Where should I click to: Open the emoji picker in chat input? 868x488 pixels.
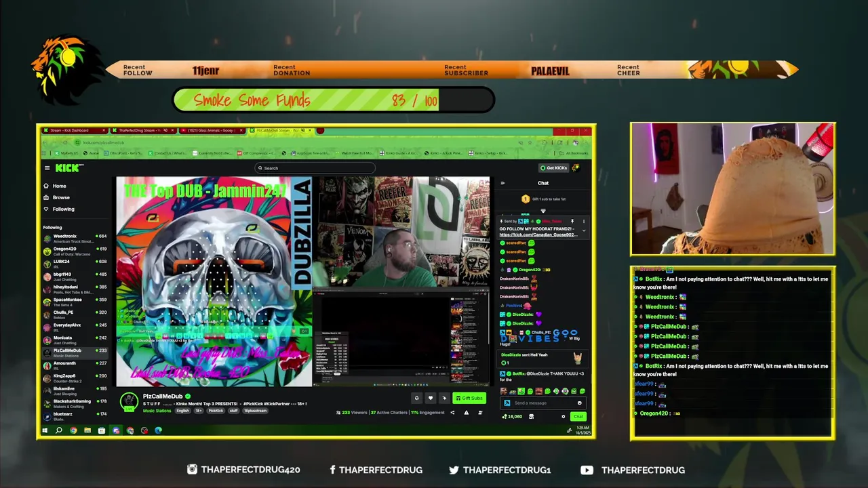(x=580, y=403)
